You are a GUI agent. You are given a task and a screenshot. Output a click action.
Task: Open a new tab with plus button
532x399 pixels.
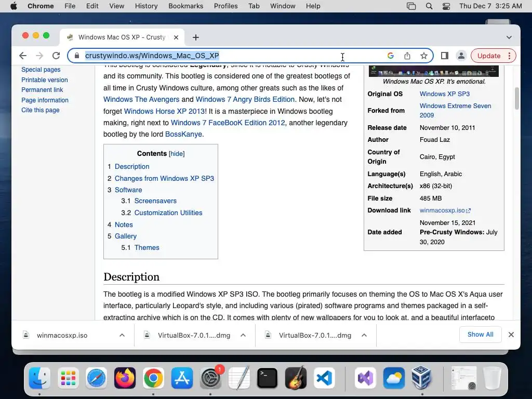196,37
